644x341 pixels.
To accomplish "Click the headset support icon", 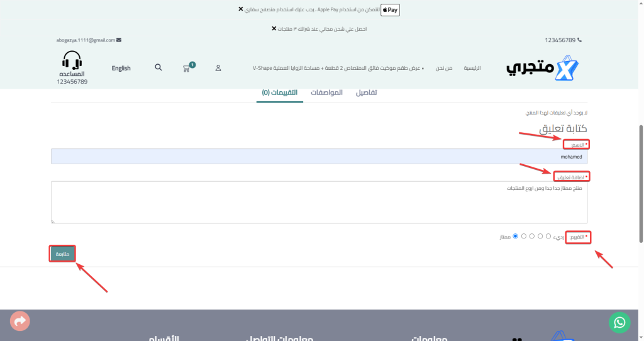I will tap(72, 62).
